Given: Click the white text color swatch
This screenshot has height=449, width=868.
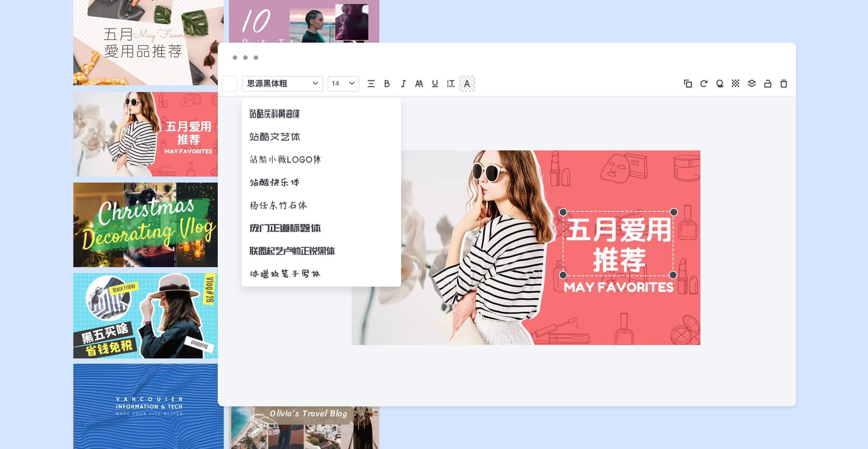Looking at the screenshot, I should point(230,84).
